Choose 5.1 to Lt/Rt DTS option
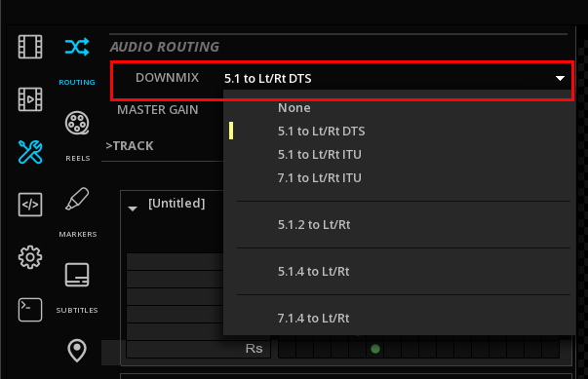Viewport: 588px width, 379px height. pyautogui.click(x=322, y=132)
